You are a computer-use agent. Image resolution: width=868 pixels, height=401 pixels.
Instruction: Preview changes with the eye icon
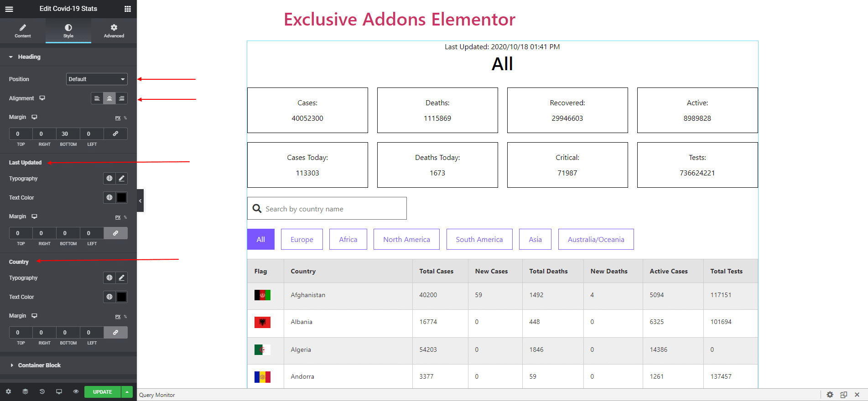(x=76, y=391)
